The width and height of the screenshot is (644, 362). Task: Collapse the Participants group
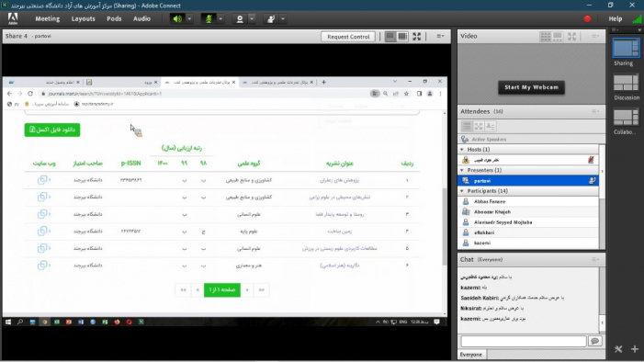click(462, 191)
